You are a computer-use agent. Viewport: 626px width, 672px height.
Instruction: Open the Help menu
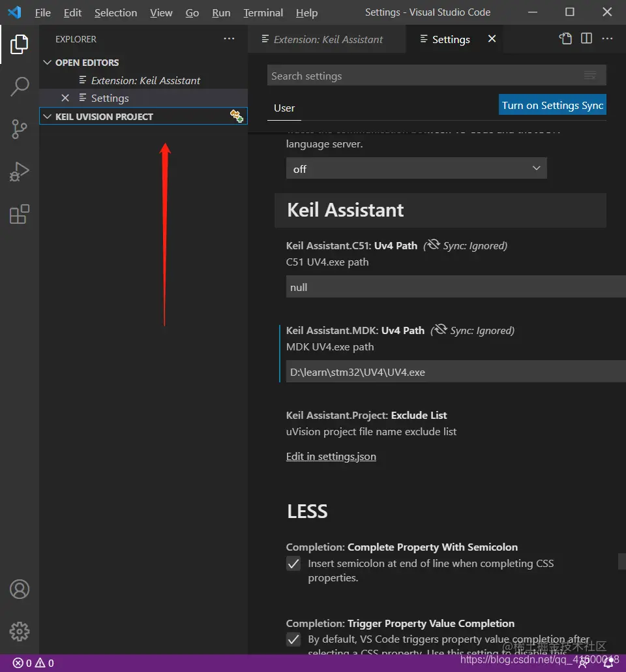click(306, 13)
